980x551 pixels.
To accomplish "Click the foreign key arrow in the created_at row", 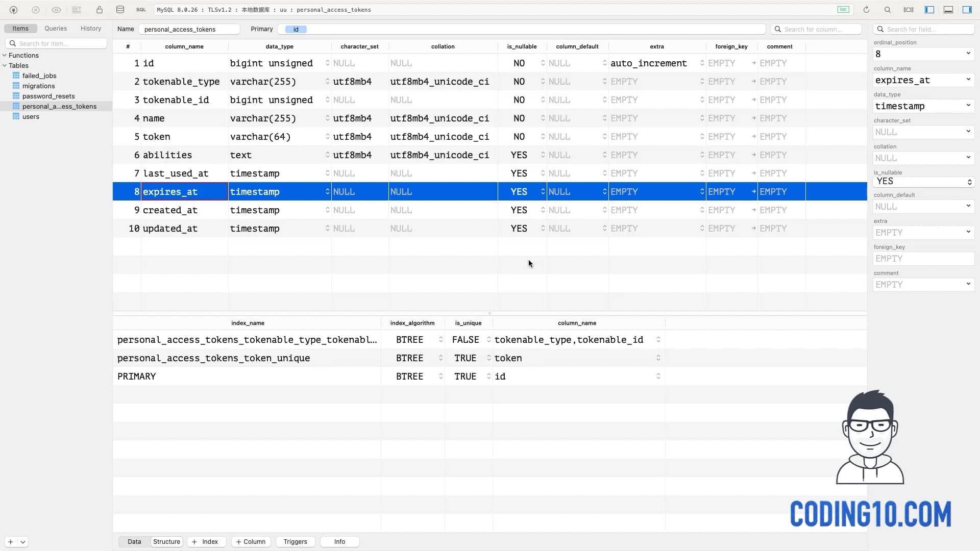I will (x=753, y=210).
